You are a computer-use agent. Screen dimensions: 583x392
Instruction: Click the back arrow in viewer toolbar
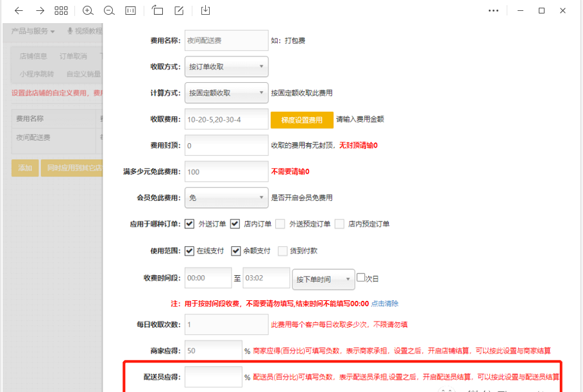click(x=19, y=11)
